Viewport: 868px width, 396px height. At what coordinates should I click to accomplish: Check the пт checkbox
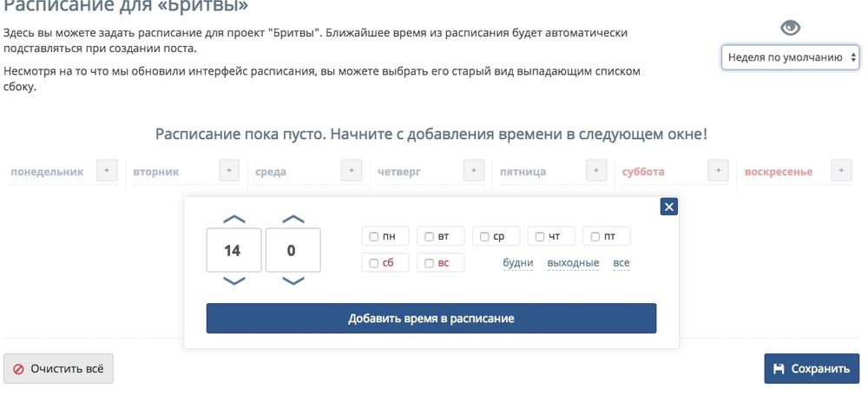[x=595, y=237]
